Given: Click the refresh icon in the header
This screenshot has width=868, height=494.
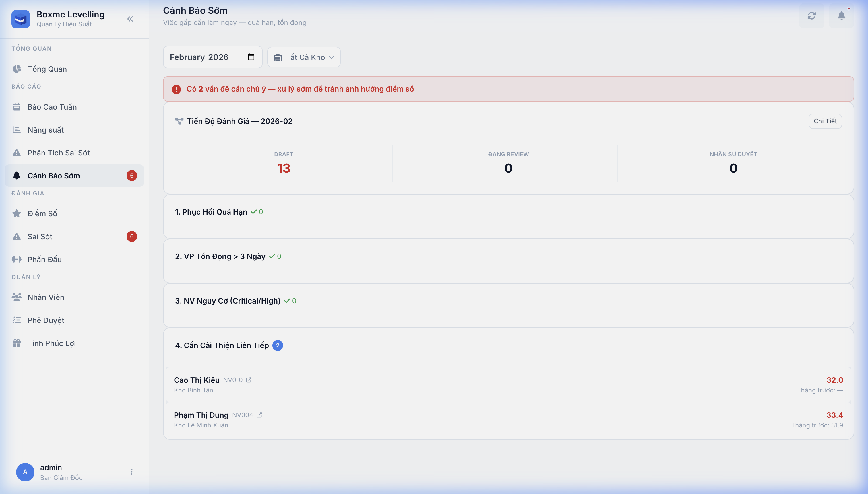Looking at the screenshot, I should coord(811,16).
